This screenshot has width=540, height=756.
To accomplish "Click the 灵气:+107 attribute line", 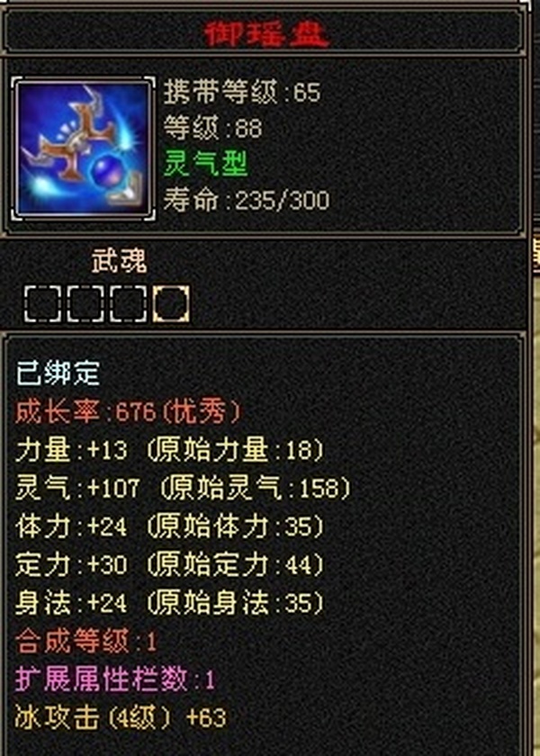I will 183,489.
